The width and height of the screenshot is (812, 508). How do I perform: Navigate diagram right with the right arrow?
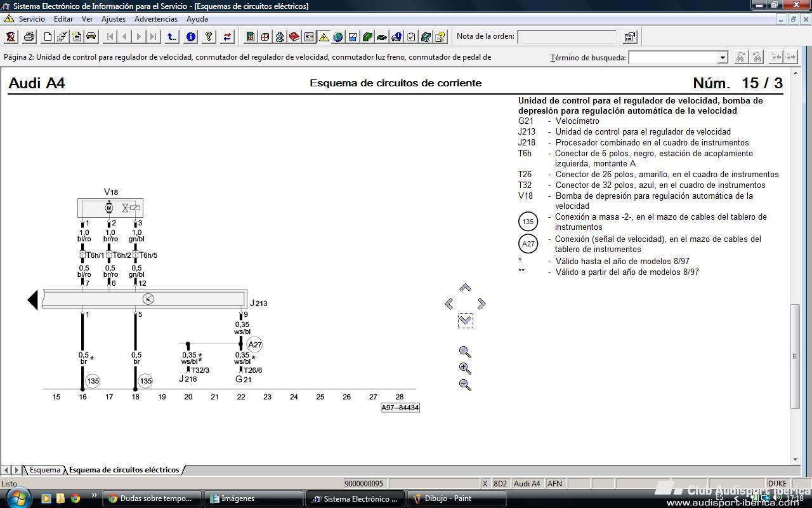coord(481,304)
